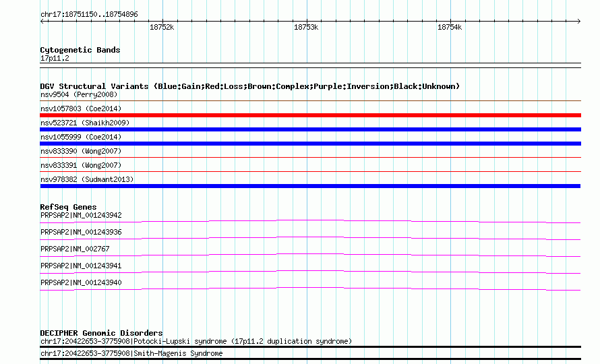Select the RefSeq Genes track heading
Image resolution: width=600 pixels, height=364 pixels.
pyautogui.click(x=69, y=207)
